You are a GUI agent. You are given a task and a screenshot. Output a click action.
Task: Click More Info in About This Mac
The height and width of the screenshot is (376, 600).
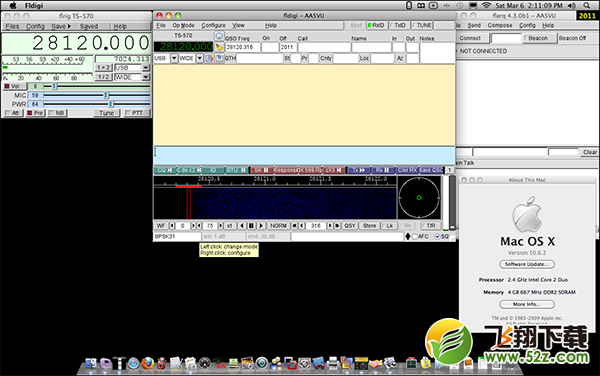pos(527,304)
